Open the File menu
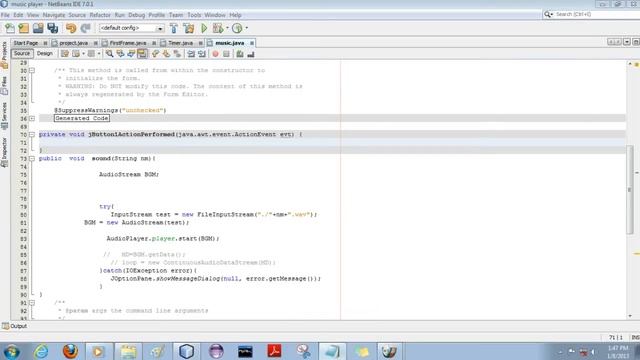 [x=5, y=15]
